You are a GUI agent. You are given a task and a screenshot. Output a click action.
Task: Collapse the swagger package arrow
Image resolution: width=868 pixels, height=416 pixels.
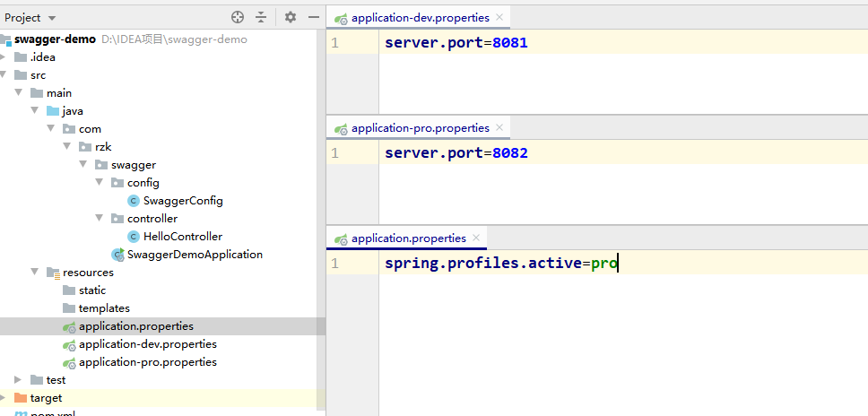coord(82,164)
